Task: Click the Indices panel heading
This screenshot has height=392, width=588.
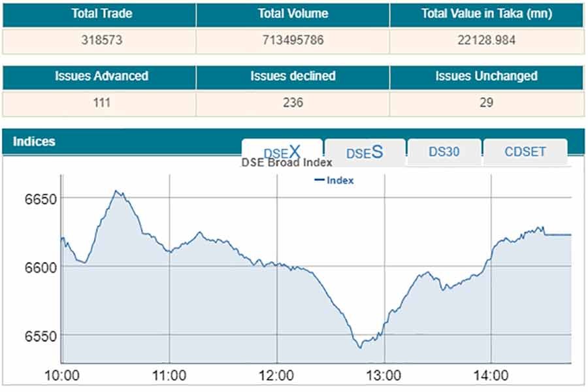Action: (x=34, y=141)
